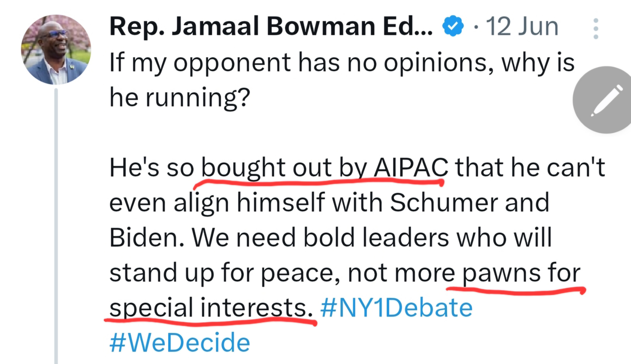The image size is (631, 364).
Task: Click the text "he running?"
Action: point(180,98)
